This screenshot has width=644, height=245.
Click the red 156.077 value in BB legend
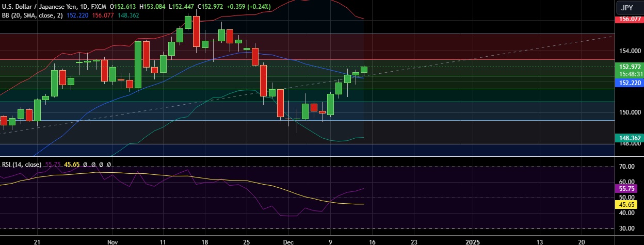tap(103, 15)
